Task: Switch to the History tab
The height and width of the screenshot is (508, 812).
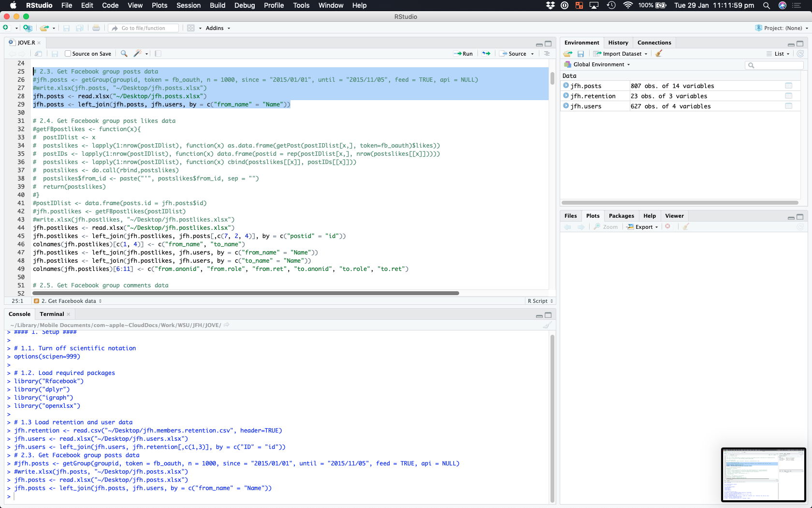Action: (x=618, y=43)
